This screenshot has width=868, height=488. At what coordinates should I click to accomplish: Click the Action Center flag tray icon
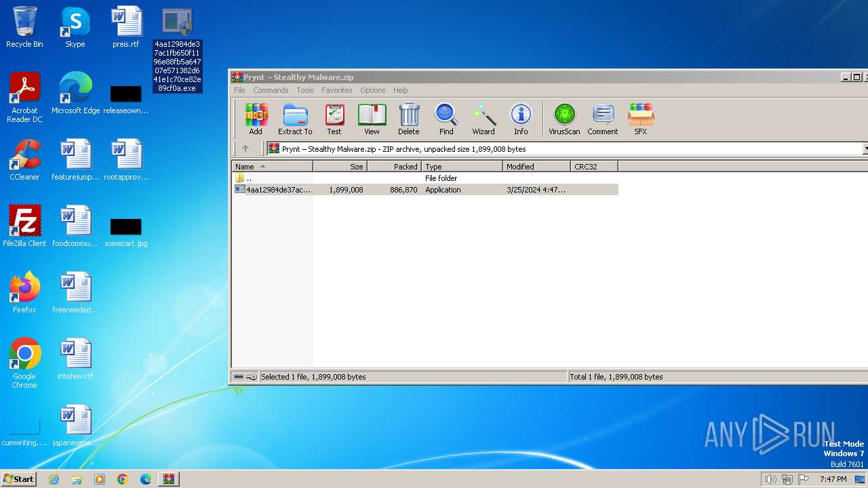[x=804, y=479]
